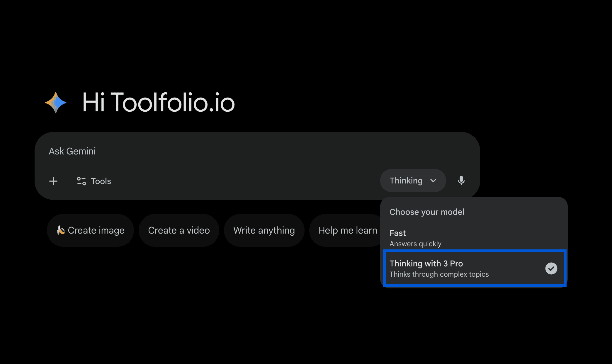
Task: Click the Create a video chip
Action: click(x=179, y=230)
